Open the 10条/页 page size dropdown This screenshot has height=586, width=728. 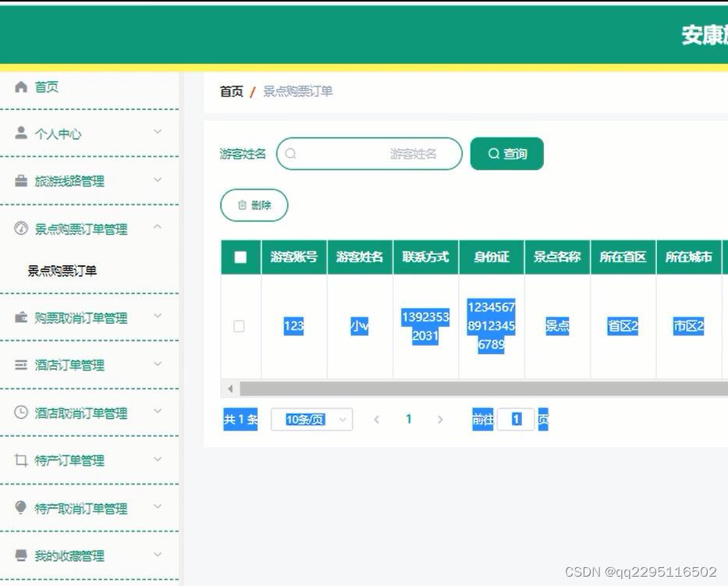pos(311,419)
